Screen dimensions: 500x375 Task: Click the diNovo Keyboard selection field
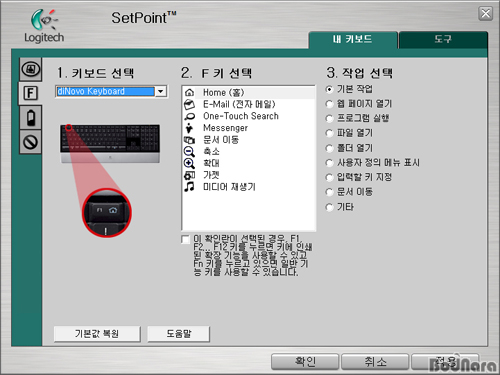point(105,91)
